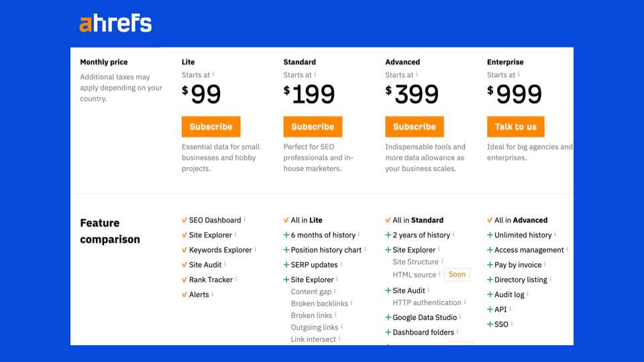The height and width of the screenshot is (362, 644).
Task: Click the ahrefs logo
Action: coord(115,23)
